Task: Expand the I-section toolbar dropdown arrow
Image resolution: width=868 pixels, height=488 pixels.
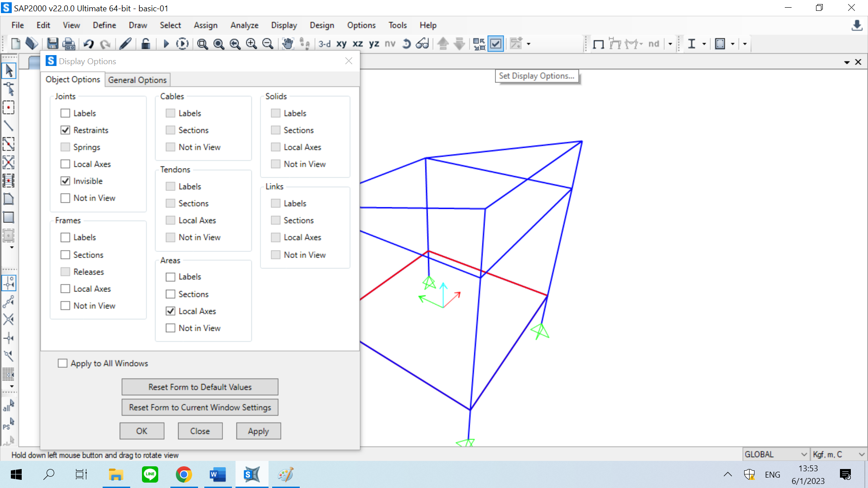Action: (704, 44)
